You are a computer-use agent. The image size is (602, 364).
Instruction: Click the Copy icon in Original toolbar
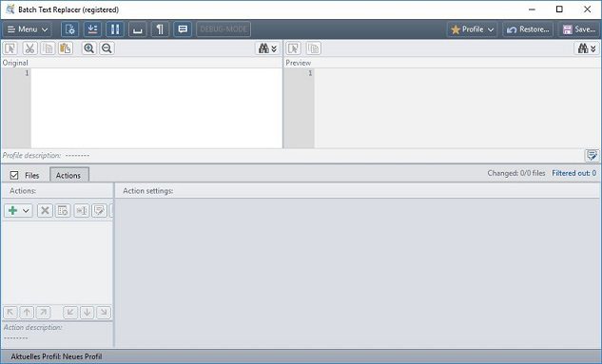pyautogui.click(x=48, y=48)
